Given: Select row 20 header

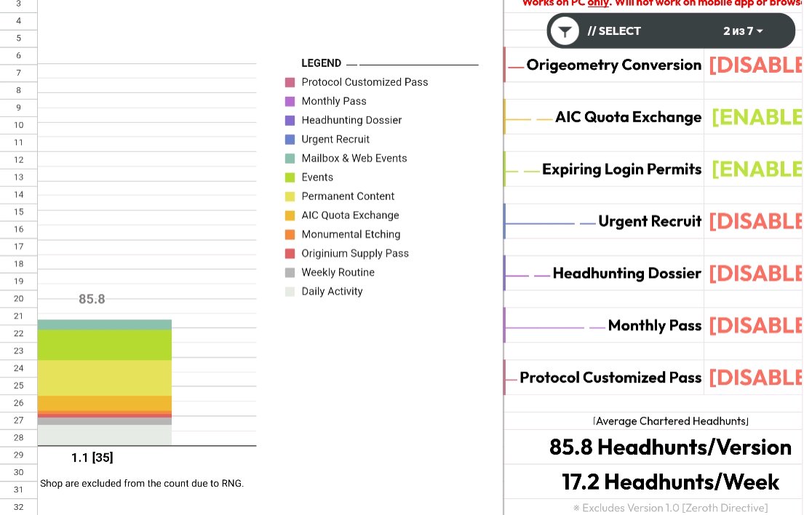Looking at the screenshot, I should pos(18,299).
